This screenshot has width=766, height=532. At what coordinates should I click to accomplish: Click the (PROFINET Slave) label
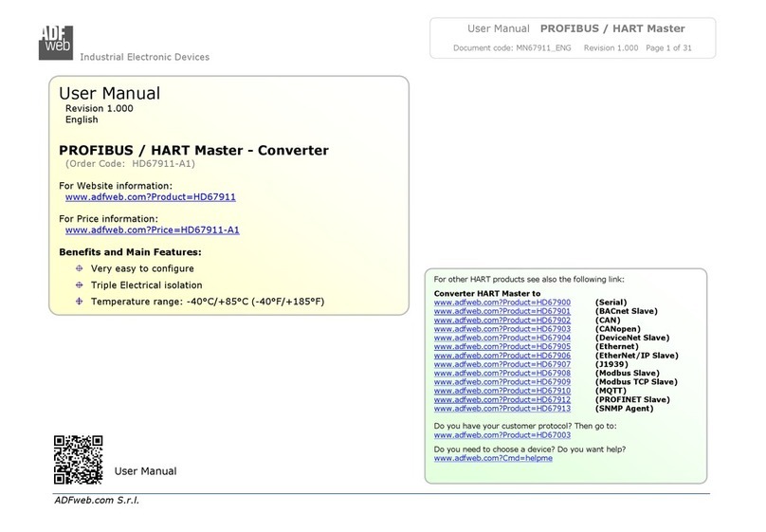coord(632,399)
